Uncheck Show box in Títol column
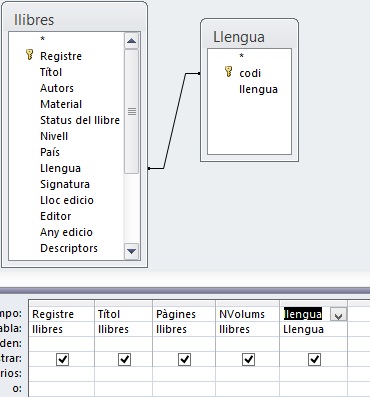Image resolution: width=370 pixels, height=397 pixels. [124, 359]
